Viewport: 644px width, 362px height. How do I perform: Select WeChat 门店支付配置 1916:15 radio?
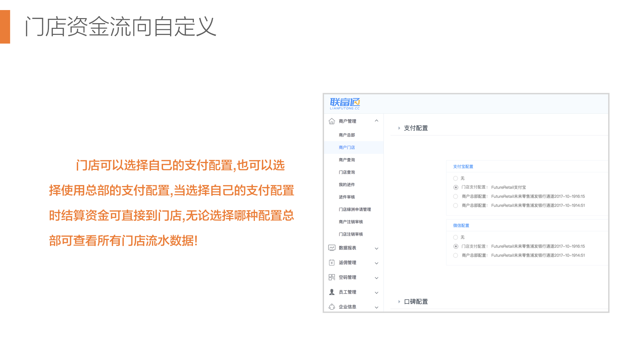[455, 246]
